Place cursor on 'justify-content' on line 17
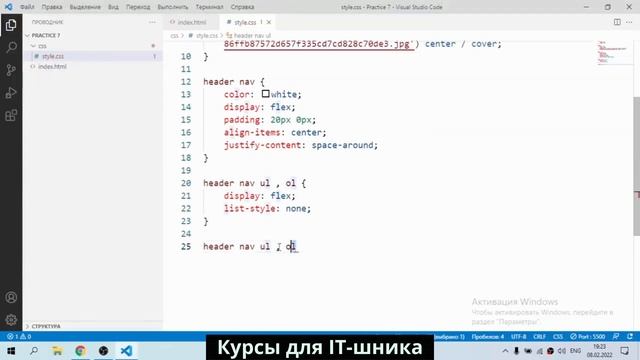The image size is (640, 360). pos(262,145)
